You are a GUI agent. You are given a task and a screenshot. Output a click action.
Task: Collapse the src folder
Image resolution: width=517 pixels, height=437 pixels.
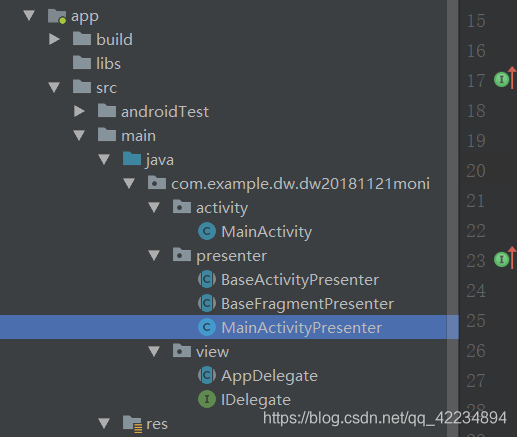(54, 88)
